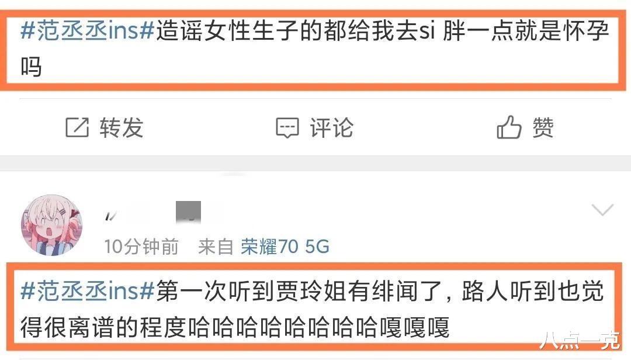Click the 转发 label

(x=121, y=128)
